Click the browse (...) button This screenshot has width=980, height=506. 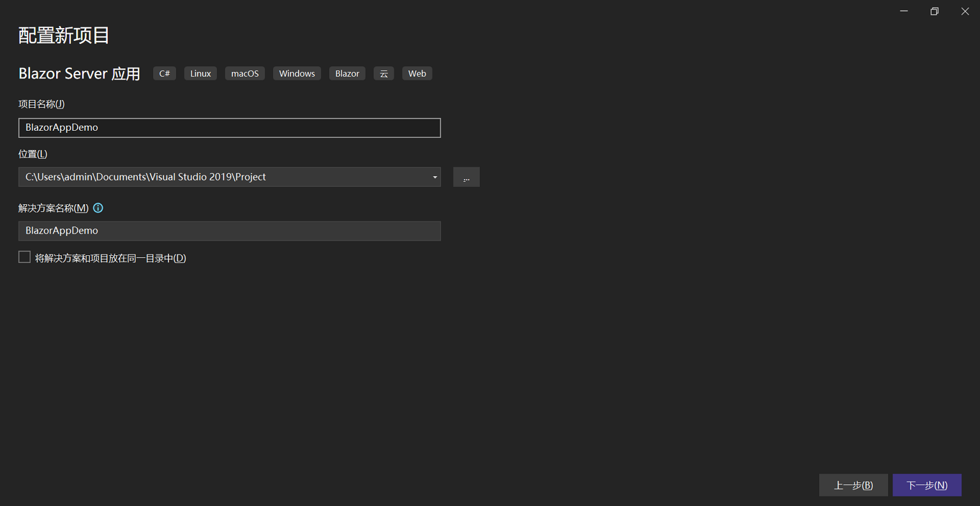(466, 177)
